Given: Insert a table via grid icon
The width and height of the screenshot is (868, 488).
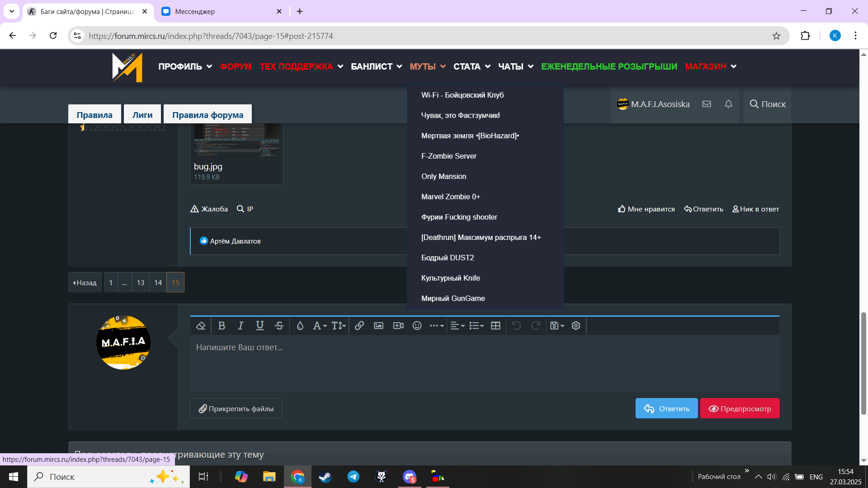Looking at the screenshot, I should pyautogui.click(x=495, y=326).
